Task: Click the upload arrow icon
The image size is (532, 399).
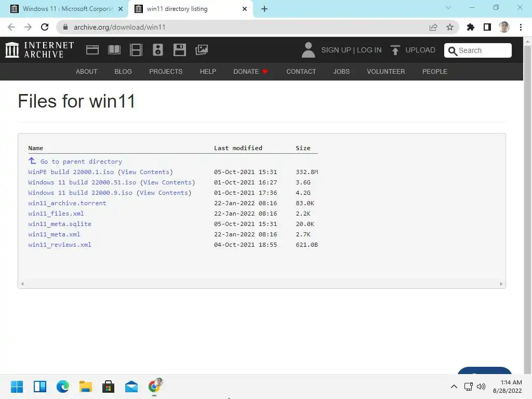Action: pos(395,50)
